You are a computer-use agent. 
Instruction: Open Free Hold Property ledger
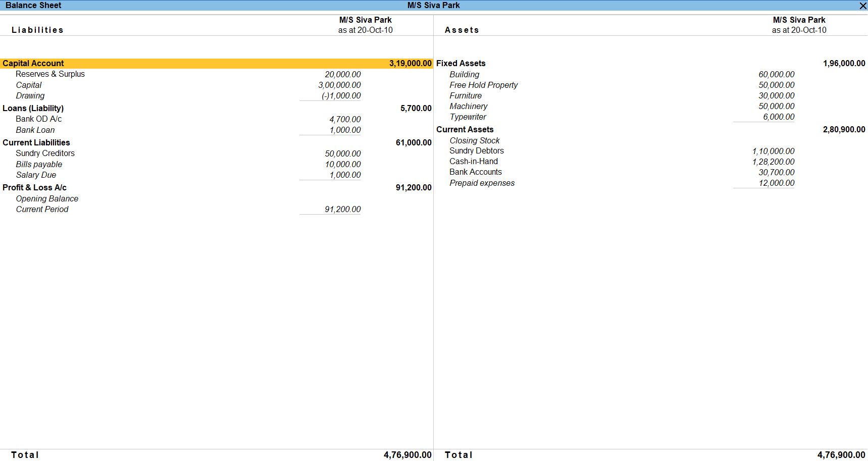483,85
